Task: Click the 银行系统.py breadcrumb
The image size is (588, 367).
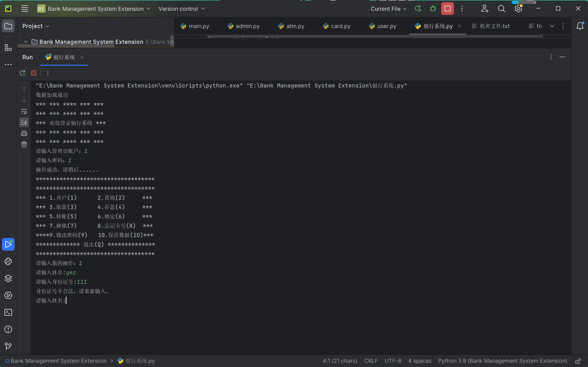Action: (136, 361)
